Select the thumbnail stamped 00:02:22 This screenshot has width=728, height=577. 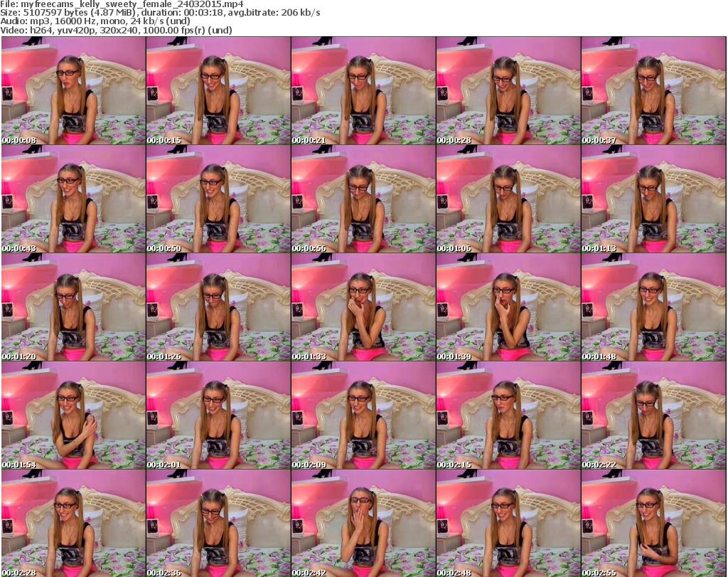pyautogui.click(x=654, y=415)
